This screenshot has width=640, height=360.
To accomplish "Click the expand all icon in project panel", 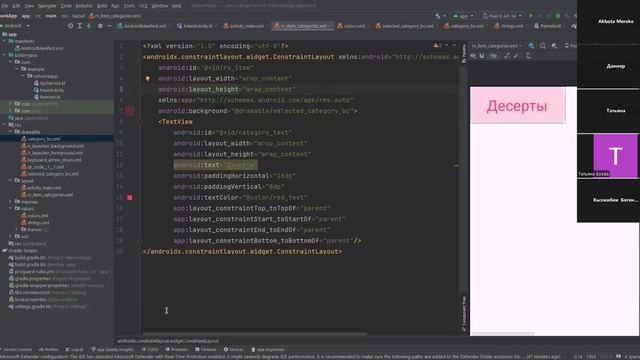I will click(x=80, y=26).
